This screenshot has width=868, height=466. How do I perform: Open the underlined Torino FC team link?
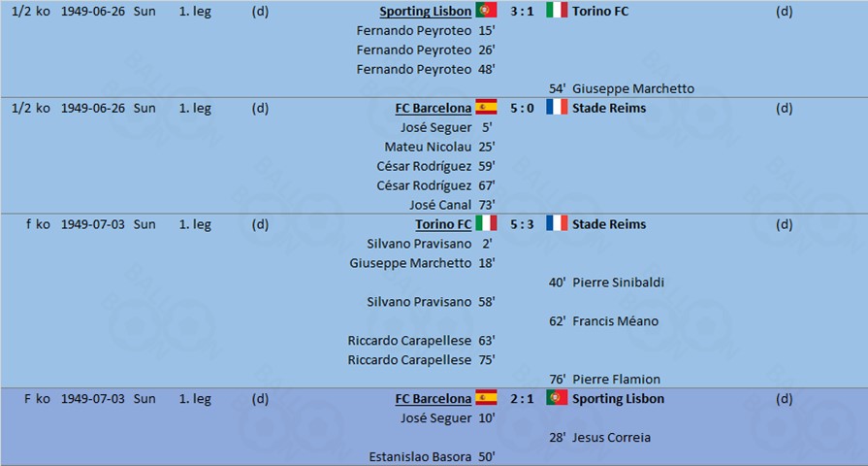(443, 224)
